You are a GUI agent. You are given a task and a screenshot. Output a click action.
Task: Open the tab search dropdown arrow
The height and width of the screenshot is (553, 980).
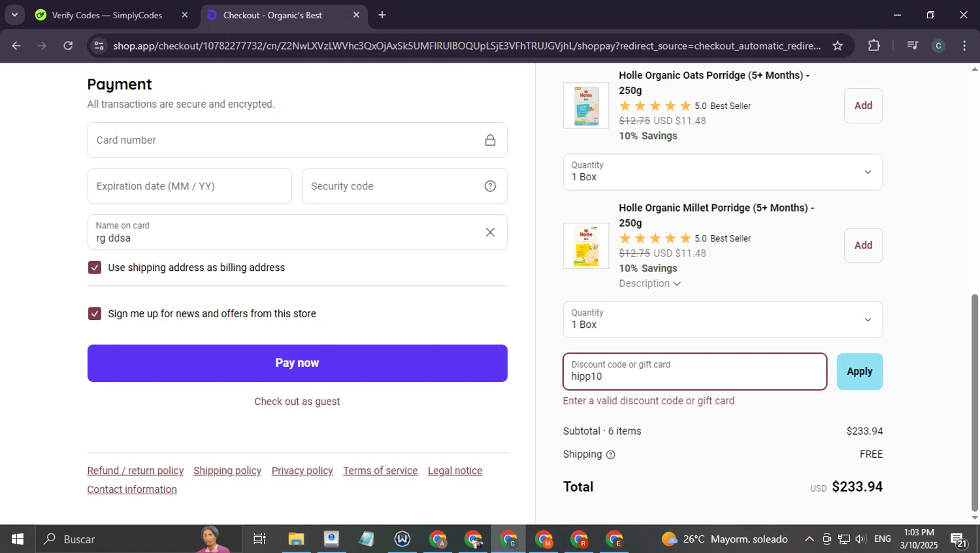click(14, 14)
